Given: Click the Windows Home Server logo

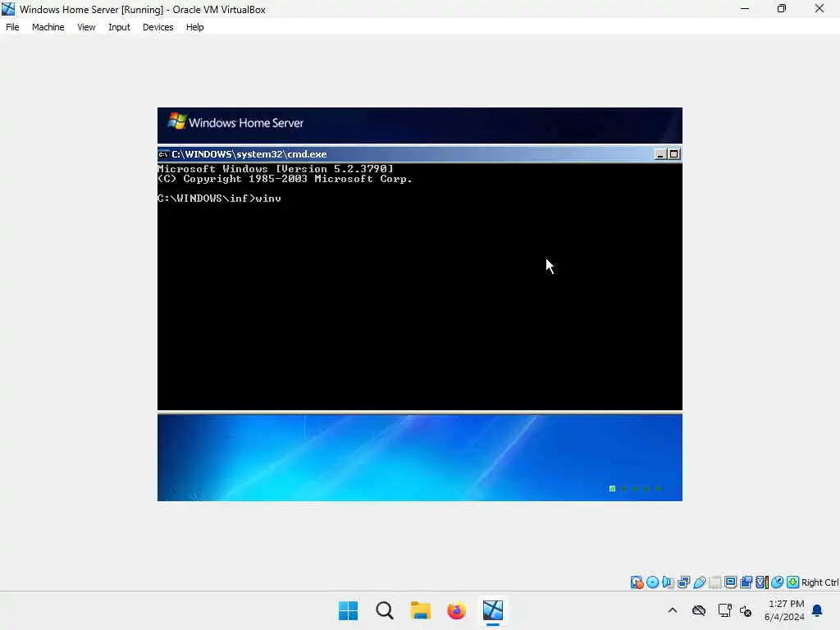Looking at the screenshot, I should [x=235, y=122].
